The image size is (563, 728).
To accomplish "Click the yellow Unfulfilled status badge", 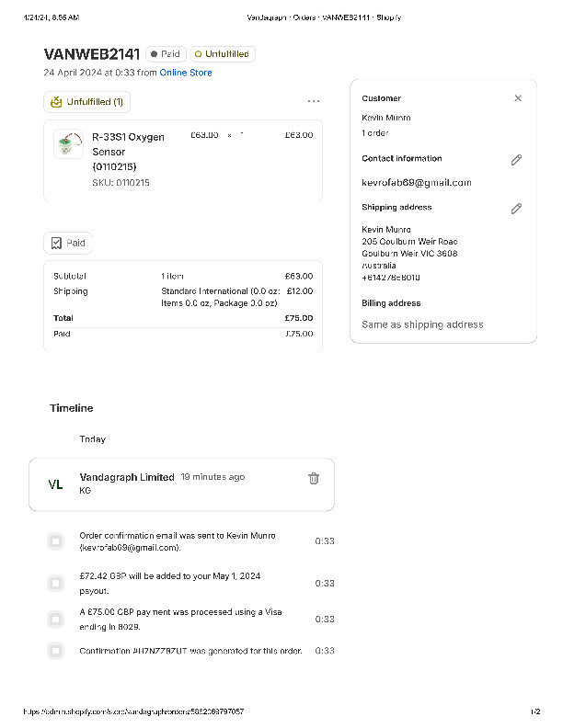I will click(x=223, y=54).
